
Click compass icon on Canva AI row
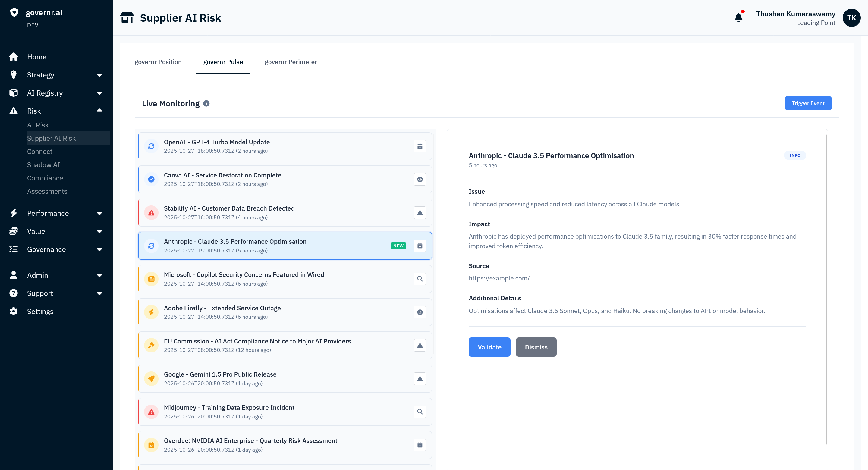point(420,179)
